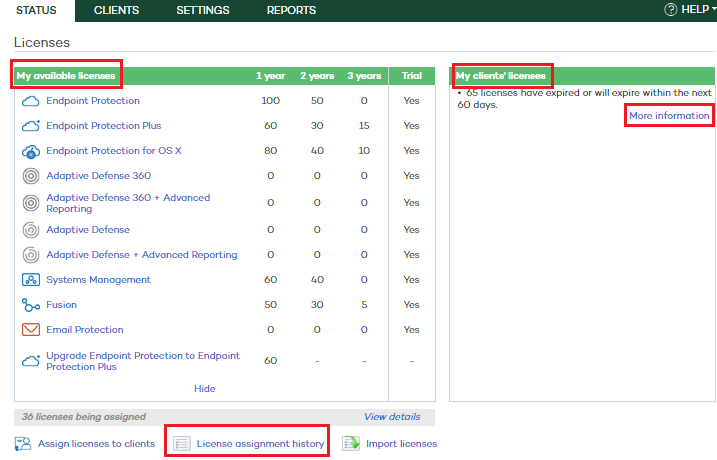Screen dimensions: 717x460
Task: Click the Trial column header
Action: [x=412, y=76]
